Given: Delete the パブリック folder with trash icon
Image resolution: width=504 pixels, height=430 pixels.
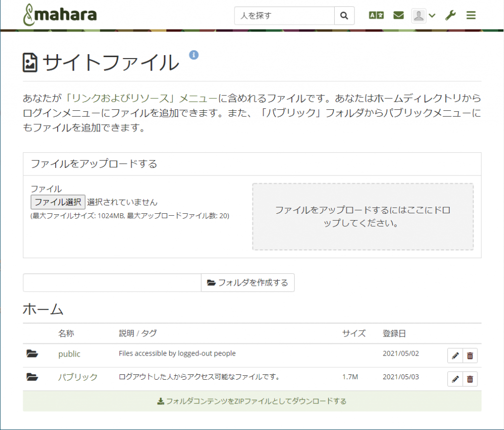Looking at the screenshot, I should click(x=470, y=379).
